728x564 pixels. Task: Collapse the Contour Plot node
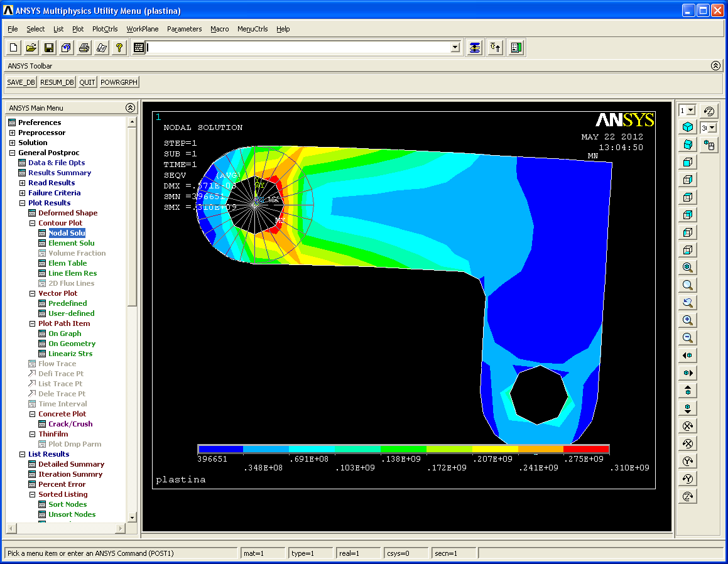coord(33,224)
